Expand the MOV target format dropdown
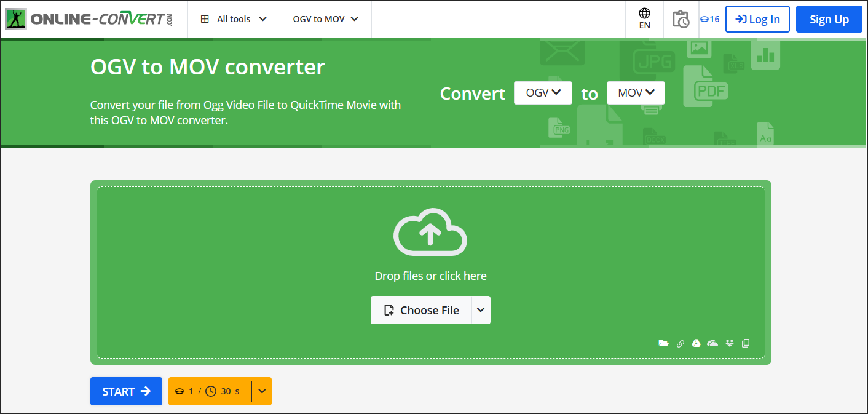This screenshot has height=414, width=868. 636,93
